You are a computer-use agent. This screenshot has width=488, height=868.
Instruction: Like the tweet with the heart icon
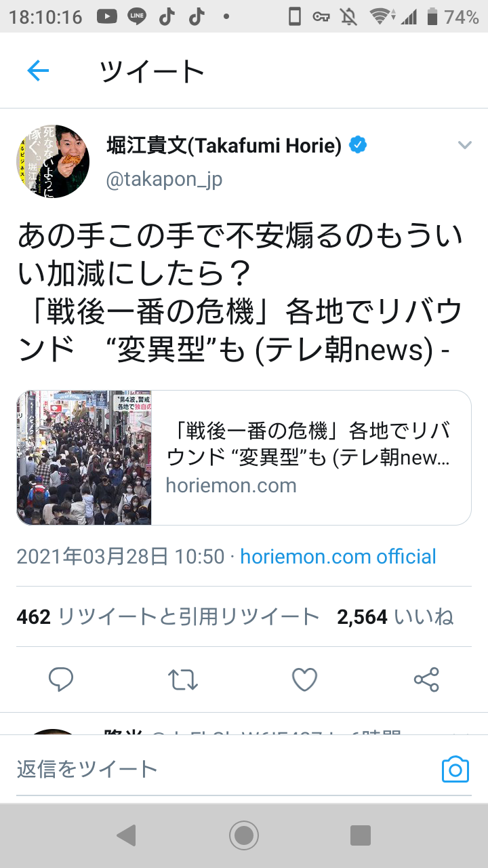[304, 679]
